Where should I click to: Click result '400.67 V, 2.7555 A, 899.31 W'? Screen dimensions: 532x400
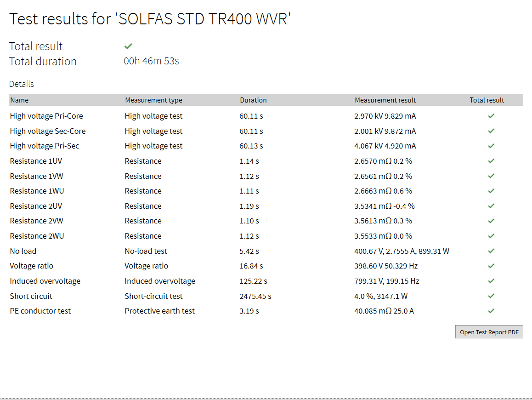click(x=402, y=251)
